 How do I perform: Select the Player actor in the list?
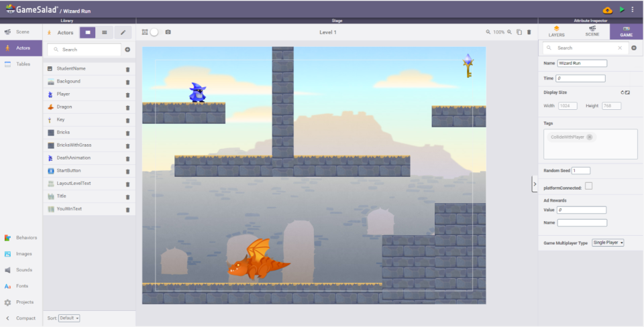[89, 94]
